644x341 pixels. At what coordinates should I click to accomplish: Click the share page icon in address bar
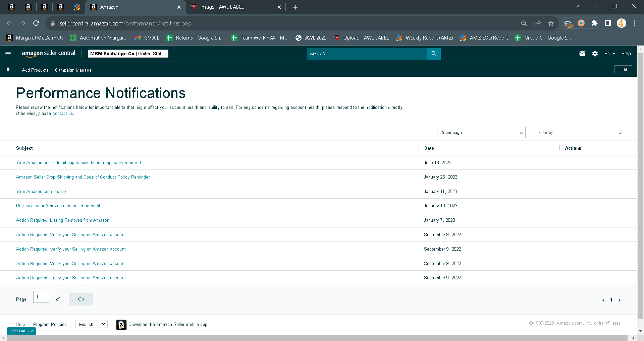(537, 23)
